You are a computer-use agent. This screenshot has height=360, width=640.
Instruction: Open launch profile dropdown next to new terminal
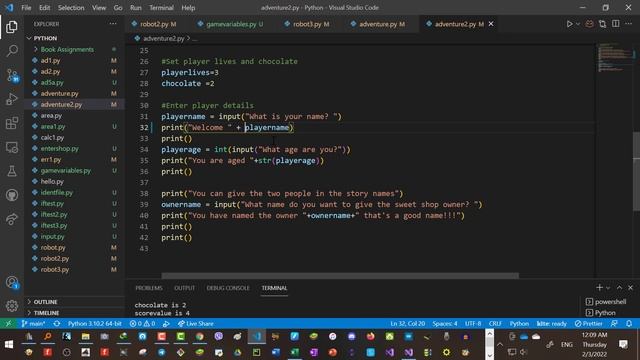click(x=608, y=288)
